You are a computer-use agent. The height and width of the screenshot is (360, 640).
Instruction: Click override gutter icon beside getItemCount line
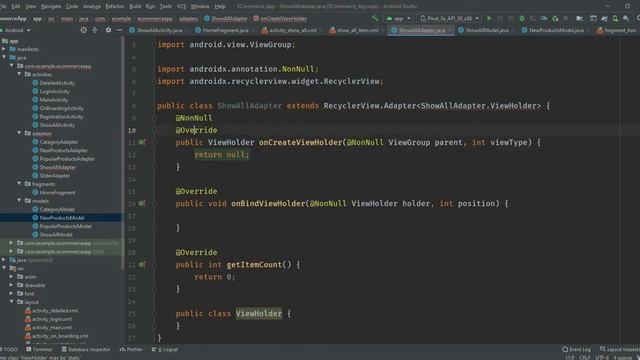141,264
